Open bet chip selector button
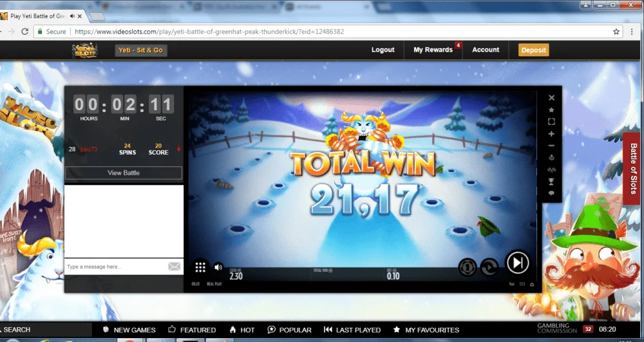 pos(468,267)
